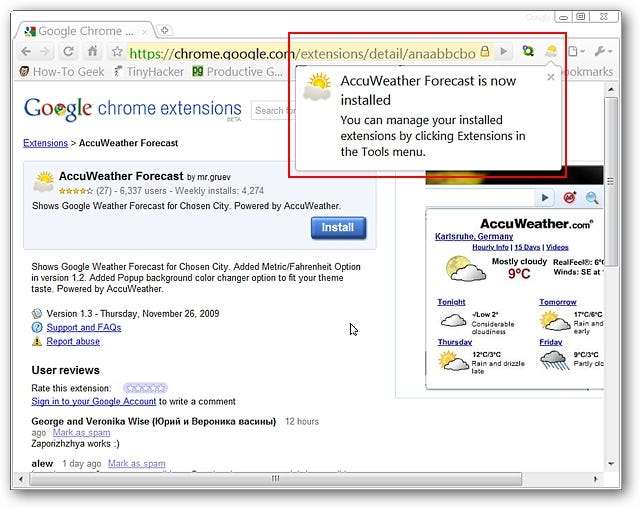Click the play icon in preview screenshot
Image resolution: width=640 pixels, height=508 pixels.
click(x=545, y=198)
